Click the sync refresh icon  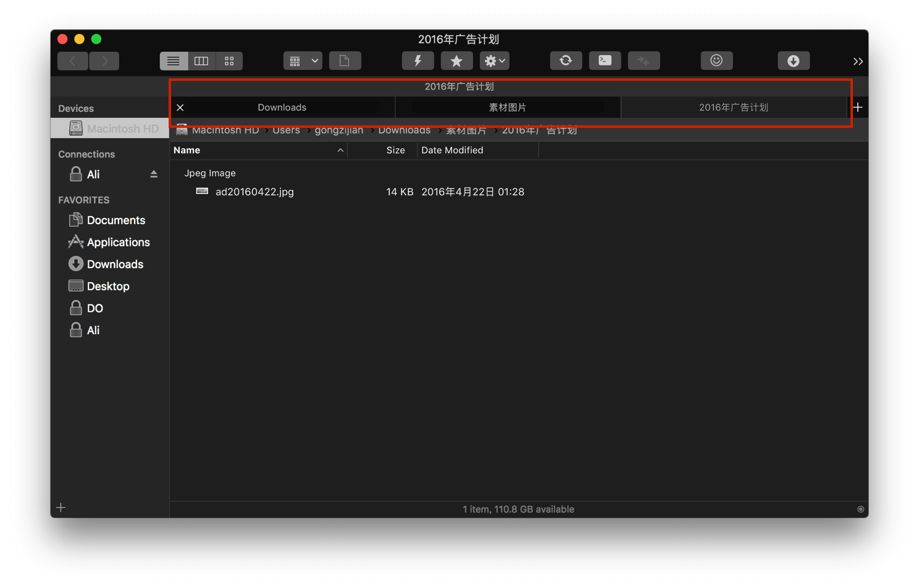pyautogui.click(x=566, y=61)
